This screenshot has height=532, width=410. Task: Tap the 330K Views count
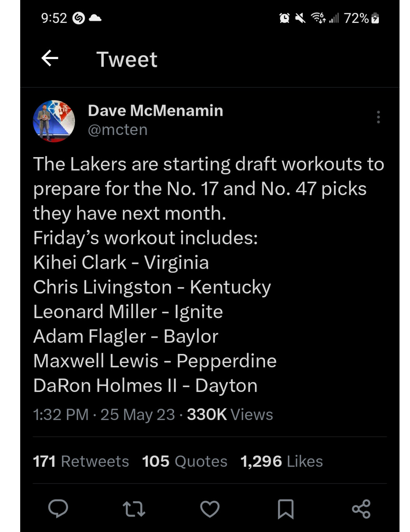tap(230, 415)
